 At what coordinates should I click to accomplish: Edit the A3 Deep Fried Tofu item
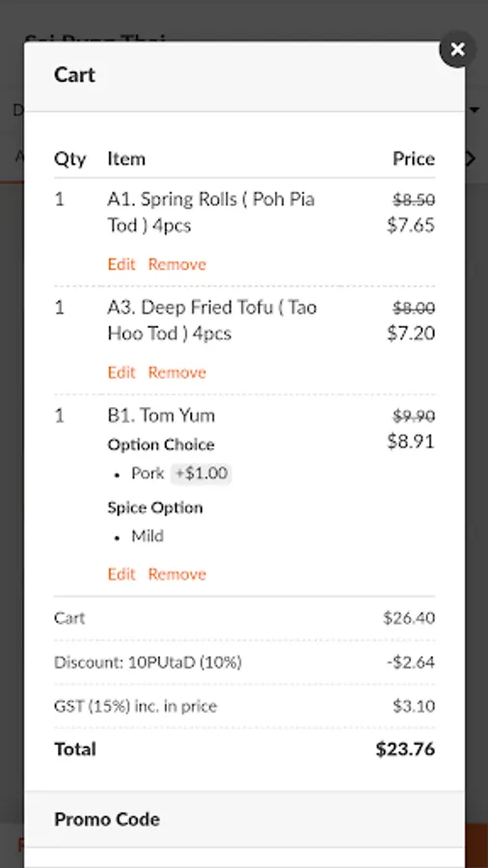[x=122, y=372]
